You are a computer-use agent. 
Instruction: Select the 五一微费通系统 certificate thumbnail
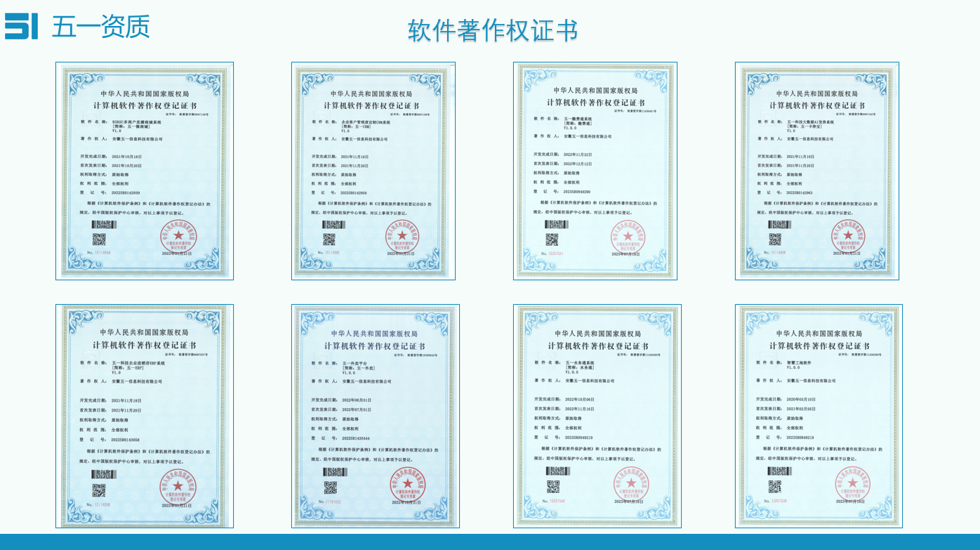(595, 171)
